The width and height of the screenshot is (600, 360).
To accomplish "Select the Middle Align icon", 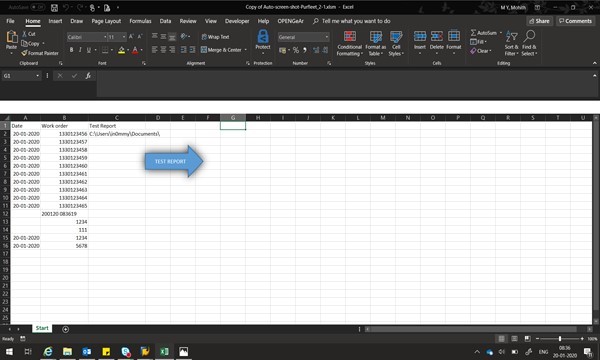I will pyautogui.click(x=163, y=36).
